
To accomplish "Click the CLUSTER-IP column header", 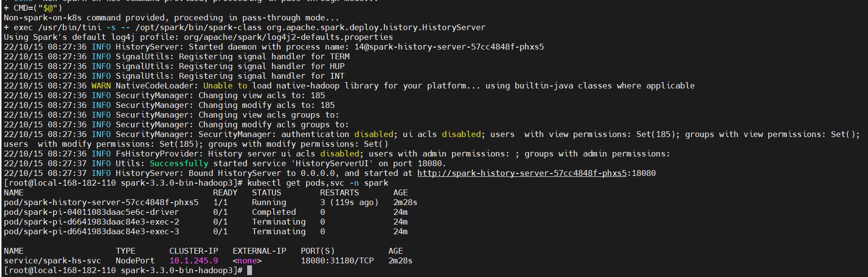I will (194, 251).
